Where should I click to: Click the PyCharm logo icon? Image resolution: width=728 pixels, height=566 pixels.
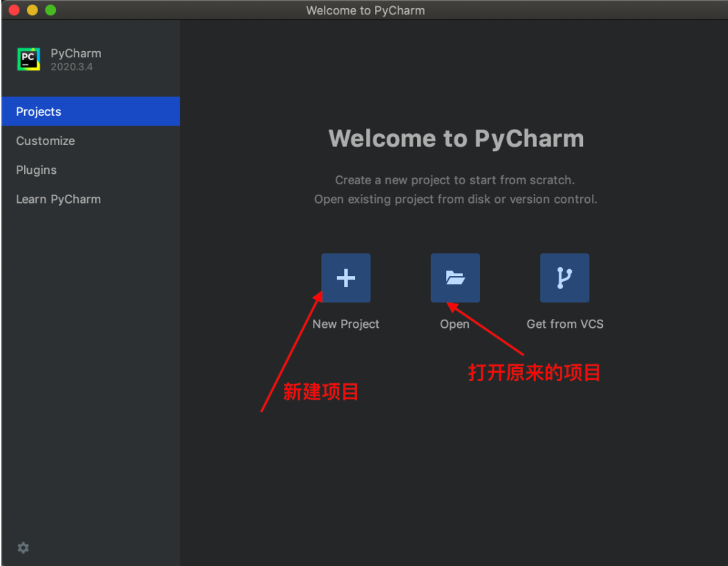[29, 59]
